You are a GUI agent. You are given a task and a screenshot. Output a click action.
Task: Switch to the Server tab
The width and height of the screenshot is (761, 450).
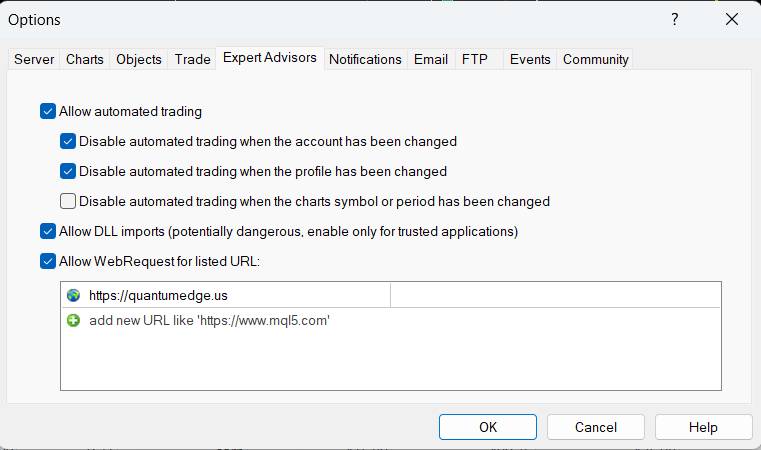34,60
